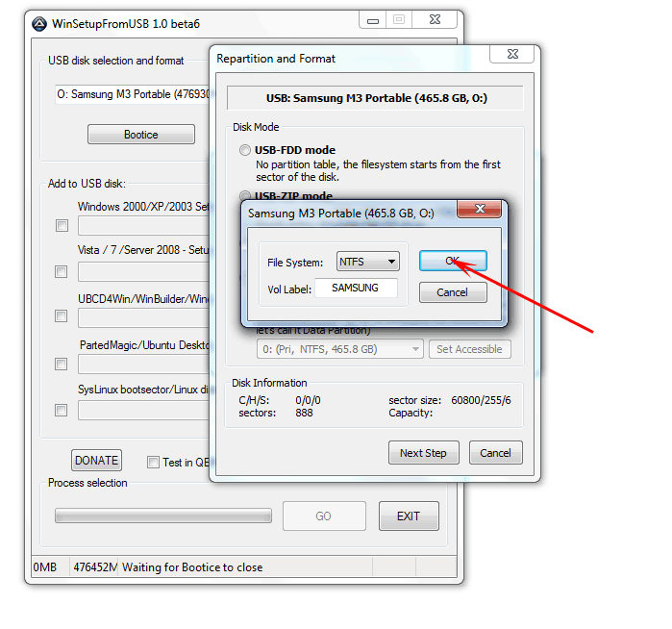This screenshot has height=629, width=672.
Task: Click the UBCD4Win/WinBuilder source path field
Action: point(143,318)
